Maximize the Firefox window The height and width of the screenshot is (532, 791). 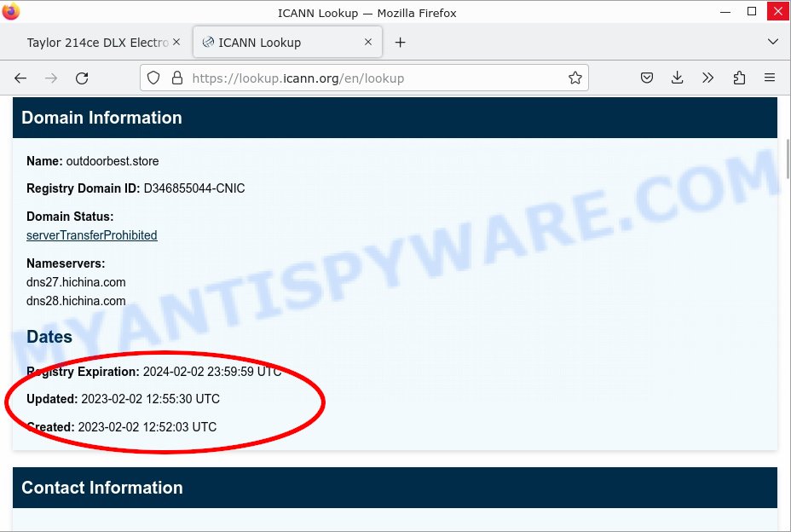[752, 12]
